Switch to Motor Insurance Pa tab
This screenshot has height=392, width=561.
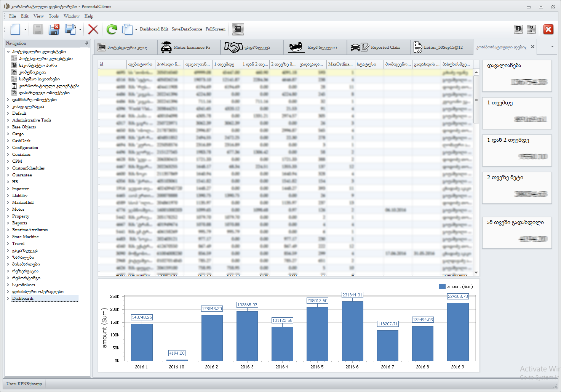coord(189,47)
